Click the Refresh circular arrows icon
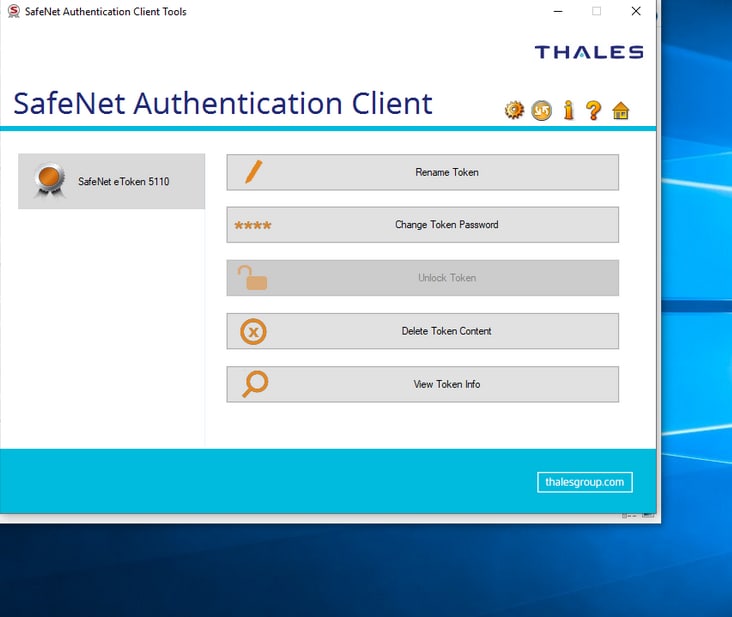 (x=542, y=111)
